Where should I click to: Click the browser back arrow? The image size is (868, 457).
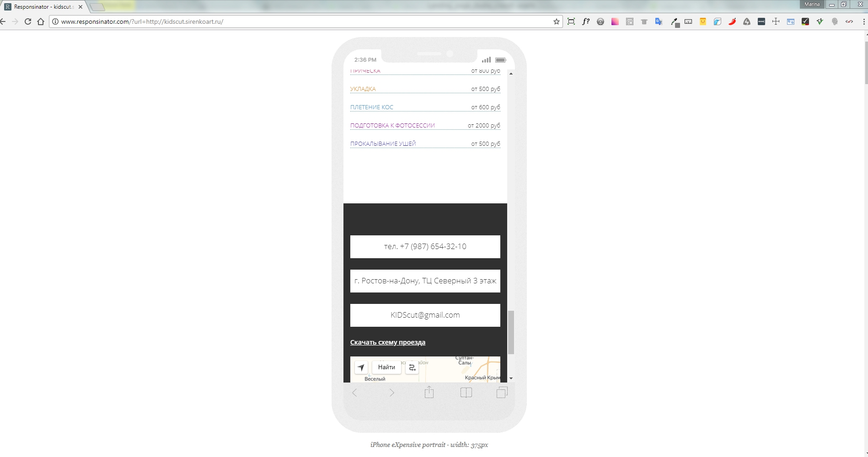3,21
